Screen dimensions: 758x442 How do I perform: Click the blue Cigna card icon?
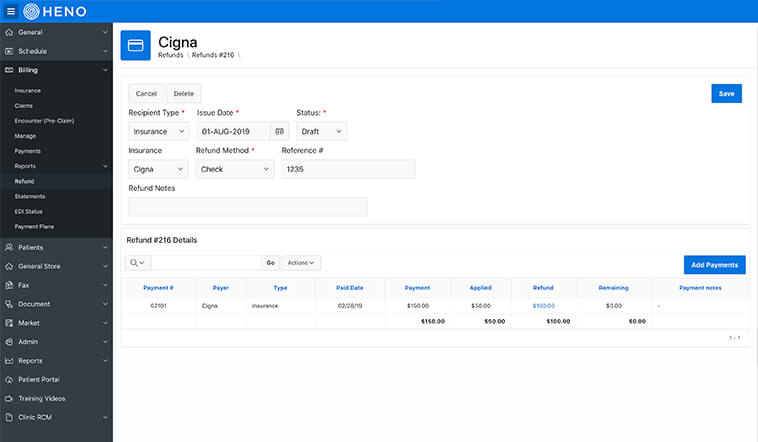point(135,45)
